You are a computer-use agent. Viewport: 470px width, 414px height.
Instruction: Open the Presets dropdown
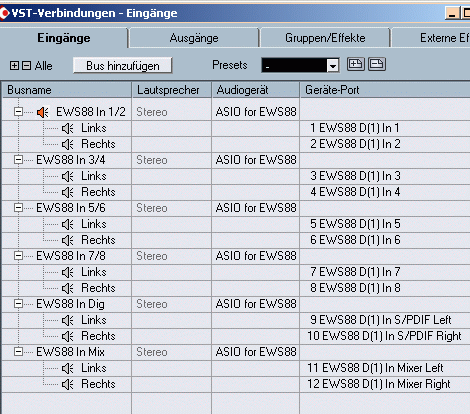[x=332, y=65]
